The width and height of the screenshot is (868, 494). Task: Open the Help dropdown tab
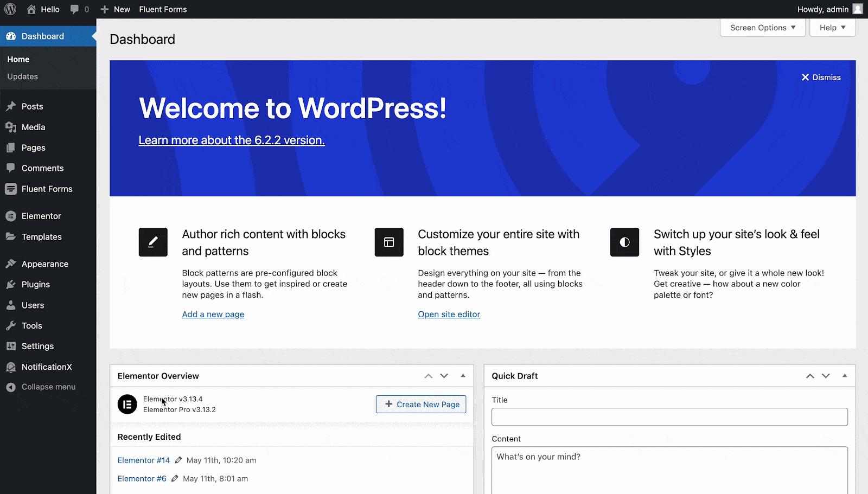832,28
